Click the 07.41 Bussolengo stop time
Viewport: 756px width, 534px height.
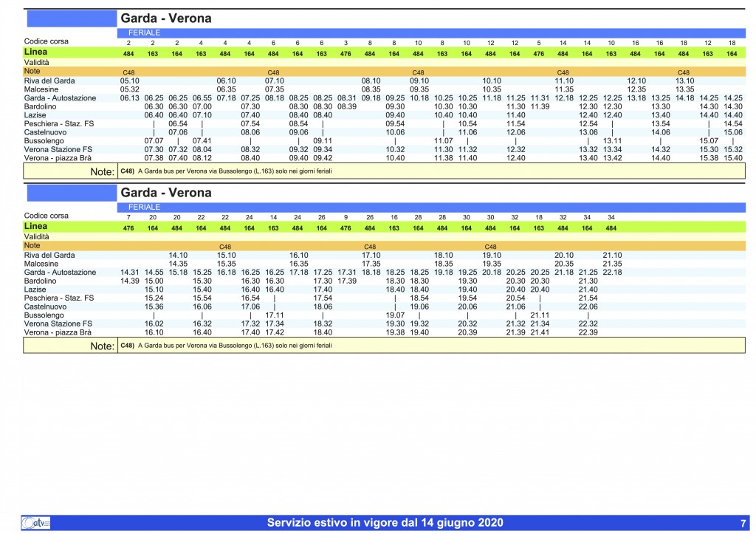(202, 140)
